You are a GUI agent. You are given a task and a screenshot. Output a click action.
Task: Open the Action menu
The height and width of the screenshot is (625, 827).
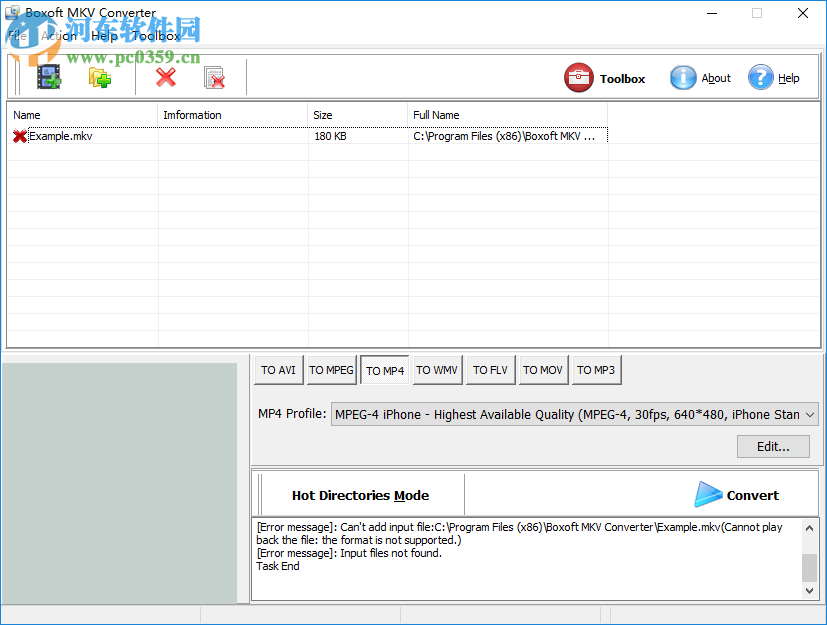tap(58, 35)
